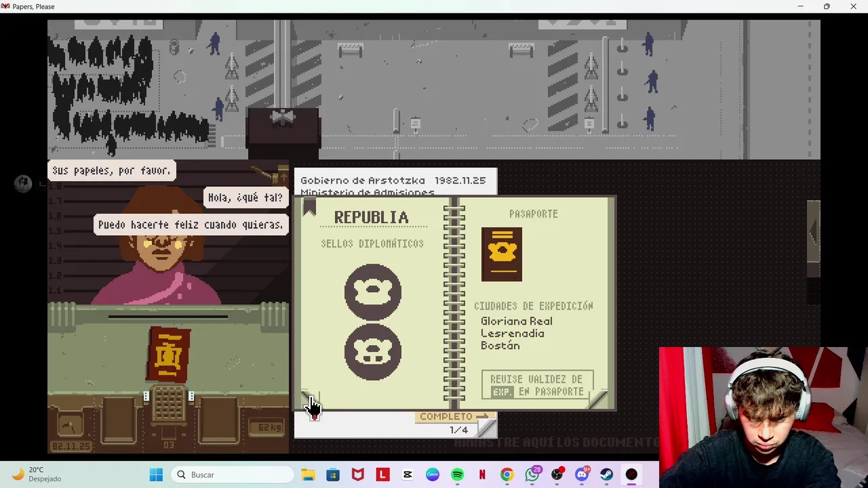Open Canva from the taskbar

coord(432,474)
